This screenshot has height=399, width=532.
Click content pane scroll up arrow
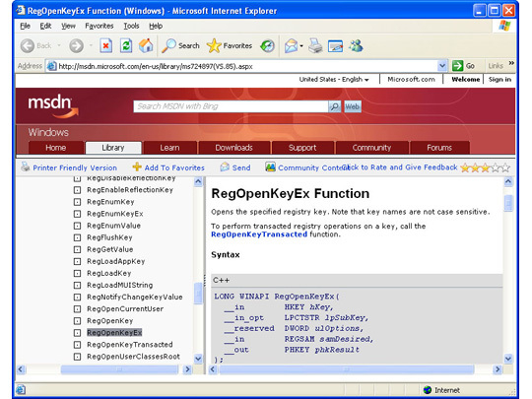click(x=508, y=181)
